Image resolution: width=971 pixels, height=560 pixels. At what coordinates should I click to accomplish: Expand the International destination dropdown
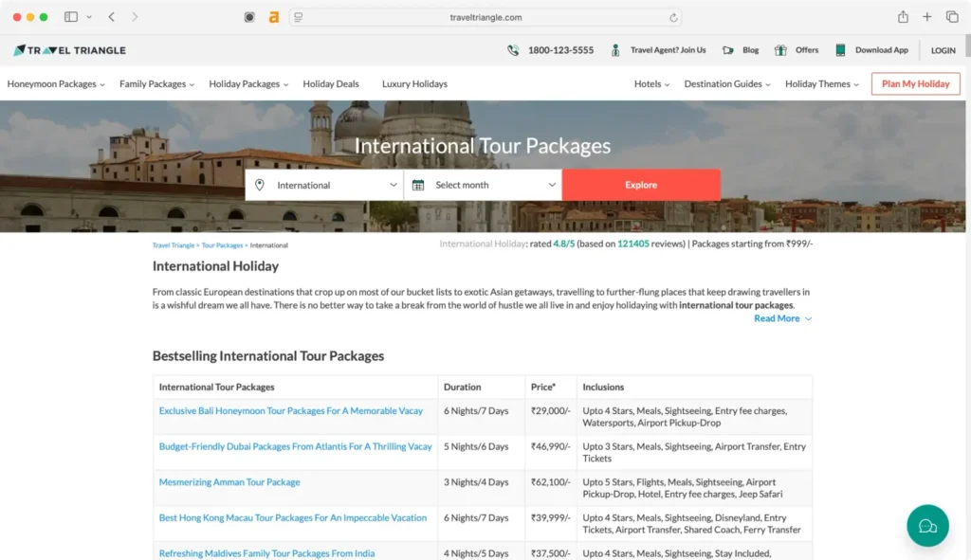tap(325, 185)
